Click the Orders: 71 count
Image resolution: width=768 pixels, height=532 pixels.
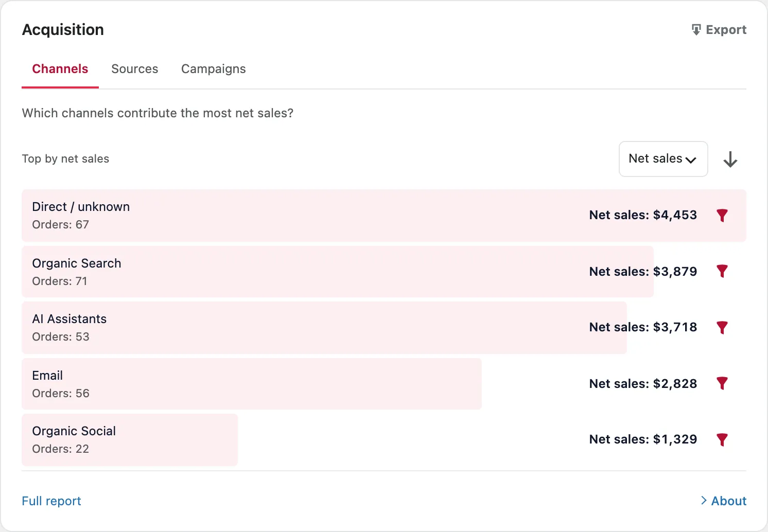pos(60,281)
